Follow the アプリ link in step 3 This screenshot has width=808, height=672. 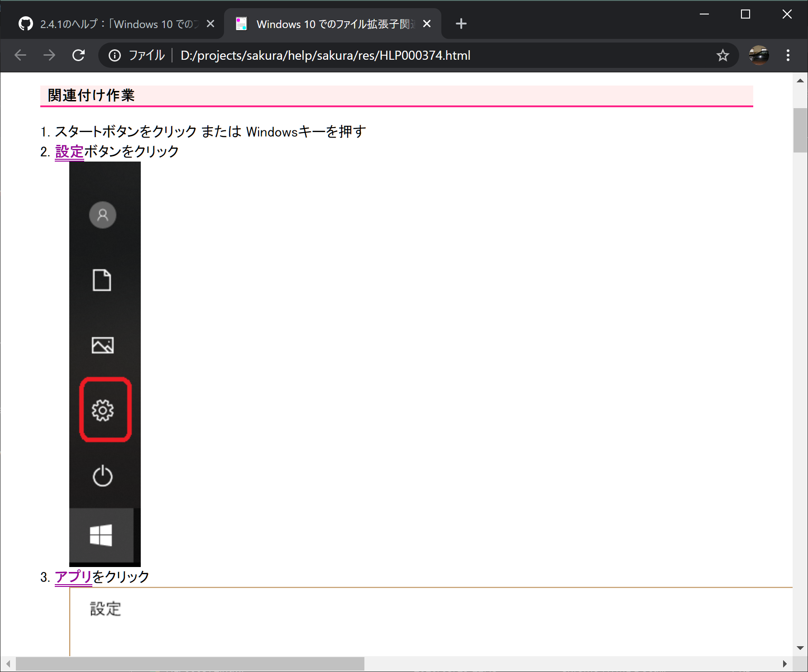click(73, 577)
